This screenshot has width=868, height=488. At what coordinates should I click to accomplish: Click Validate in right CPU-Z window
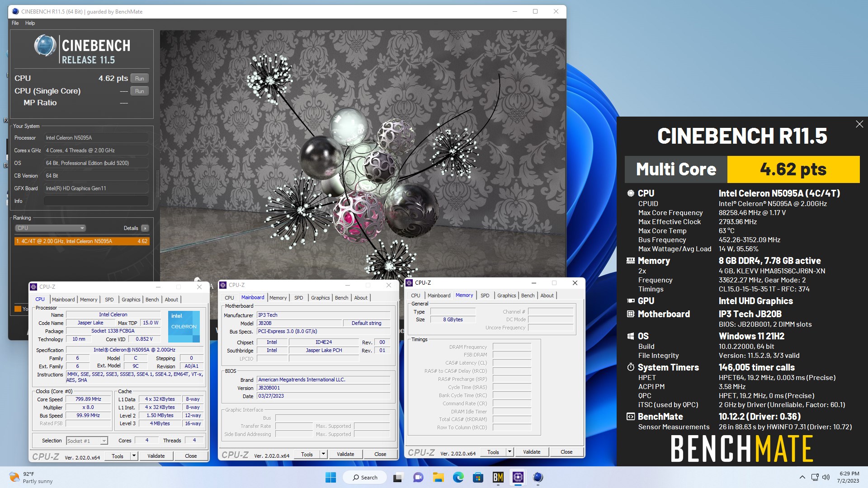pos(532,452)
